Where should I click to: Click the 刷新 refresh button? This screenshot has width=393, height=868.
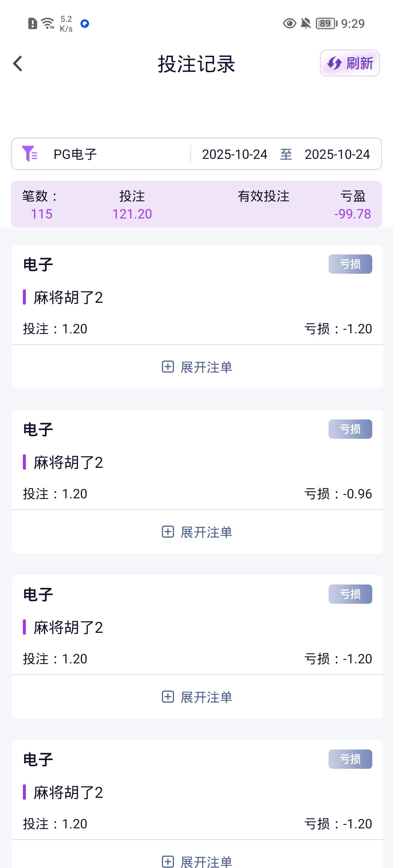coord(350,63)
